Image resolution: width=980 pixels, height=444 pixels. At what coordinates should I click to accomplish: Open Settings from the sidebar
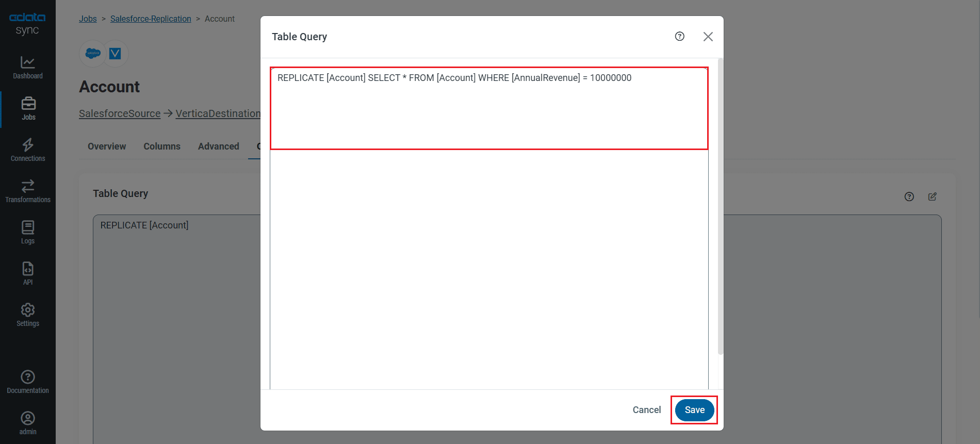point(28,315)
